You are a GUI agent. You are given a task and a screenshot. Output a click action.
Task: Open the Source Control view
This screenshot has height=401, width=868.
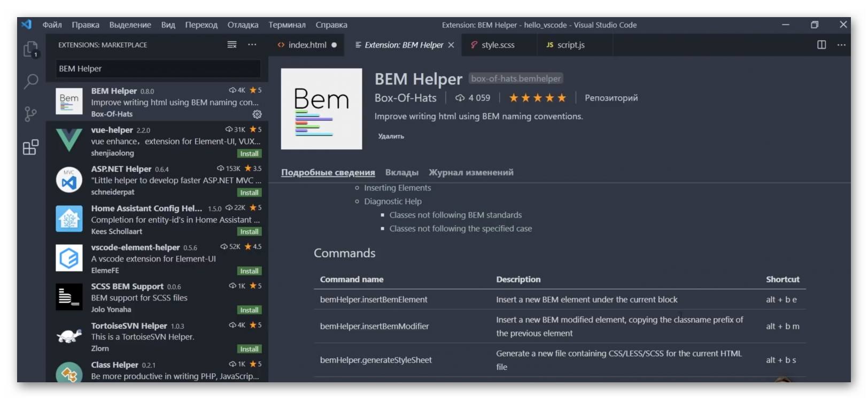31,114
